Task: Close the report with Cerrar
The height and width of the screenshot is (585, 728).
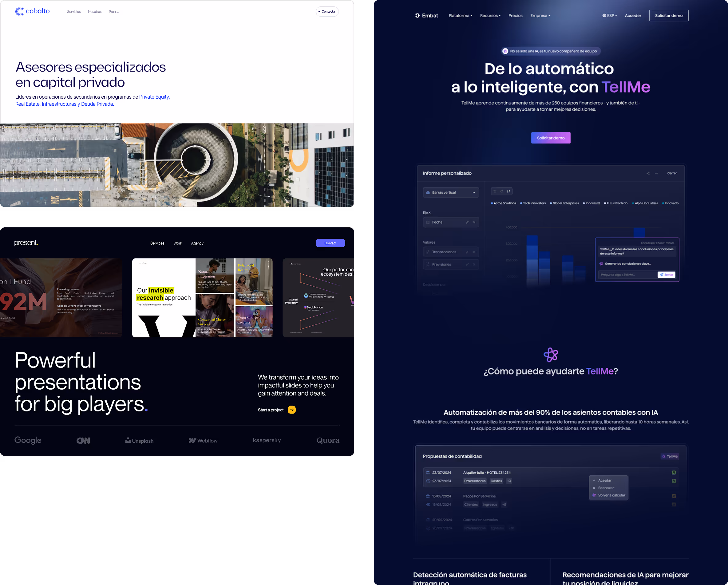Action: point(672,173)
